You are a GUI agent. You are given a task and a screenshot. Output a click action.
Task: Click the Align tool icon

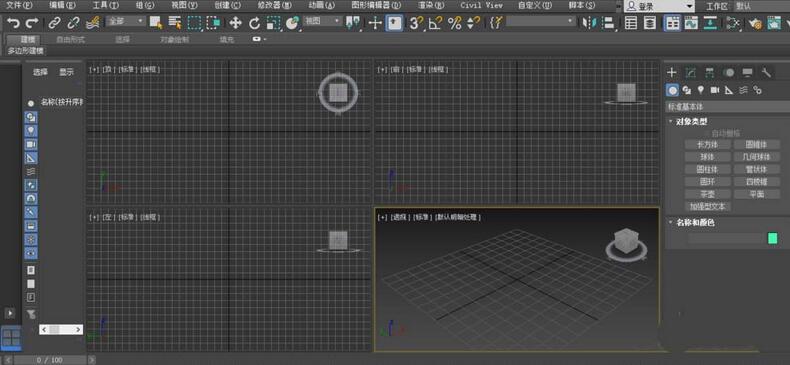[608, 23]
